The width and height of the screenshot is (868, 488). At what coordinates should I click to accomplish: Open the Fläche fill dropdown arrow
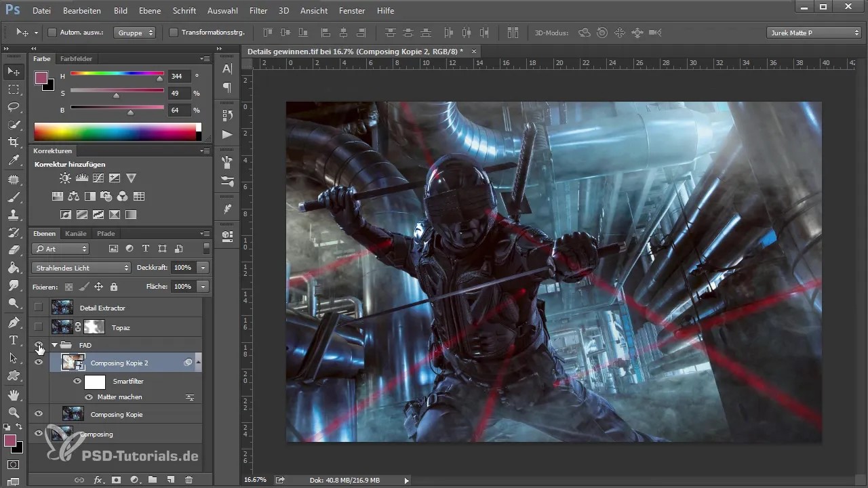coord(203,287)
